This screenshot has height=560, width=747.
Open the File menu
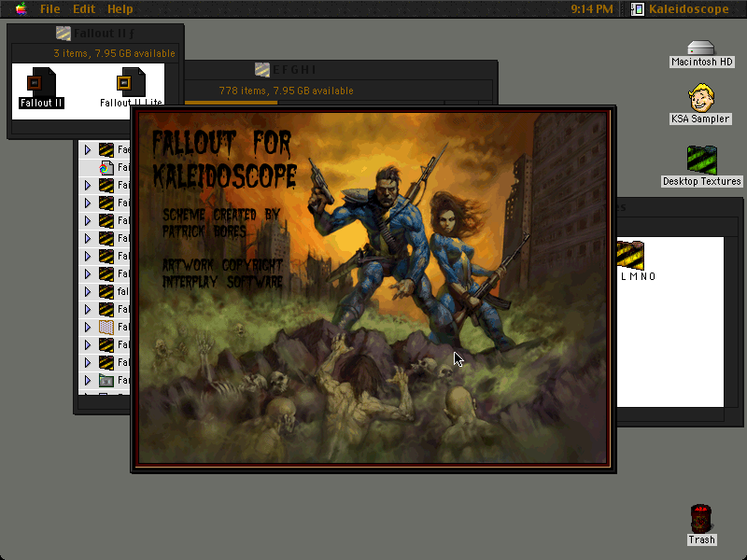click(x=50, y=9)
